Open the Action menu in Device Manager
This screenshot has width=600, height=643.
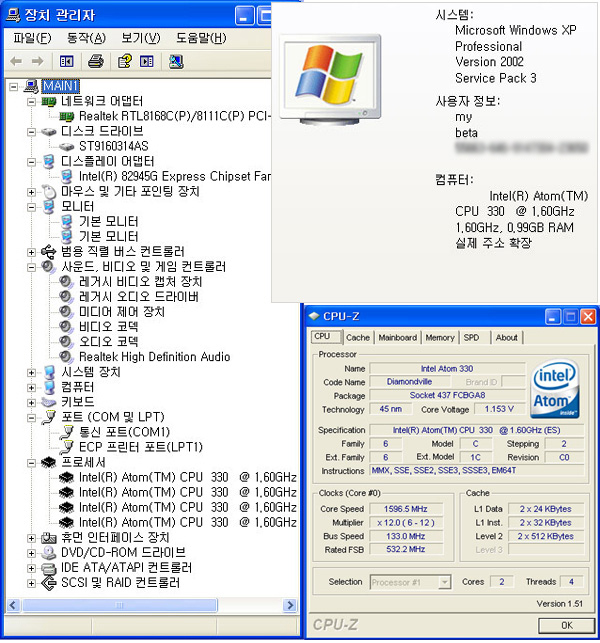click(x=86, y=38)
